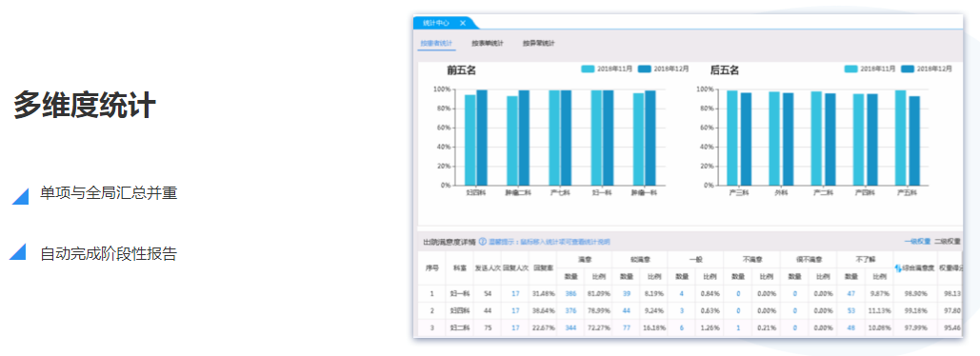Click the 温馨提示 hint text
The width and height of the screenshot is (980, 356).
coord(550,241)
